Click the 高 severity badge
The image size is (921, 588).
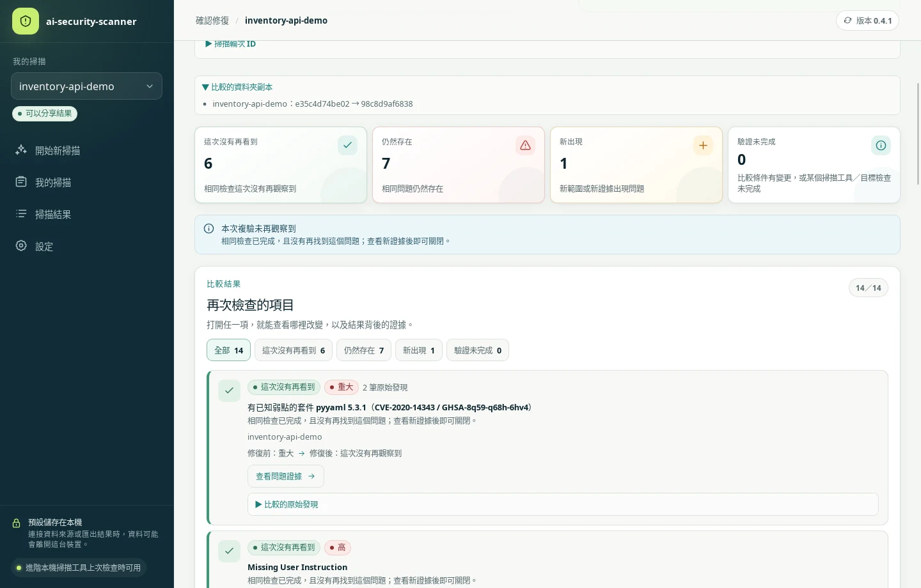coord(338,548)
